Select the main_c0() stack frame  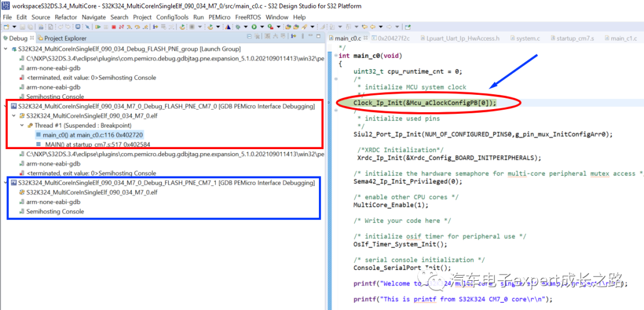click(89, 135)
